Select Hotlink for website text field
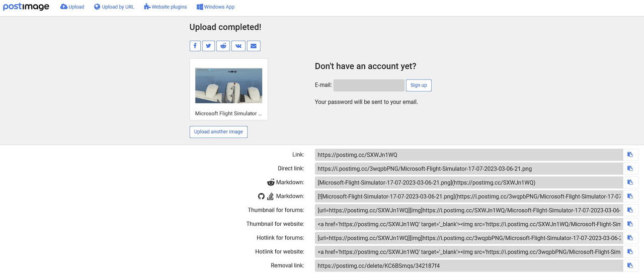The image size is (644, 275). click(x=469, y=251)
